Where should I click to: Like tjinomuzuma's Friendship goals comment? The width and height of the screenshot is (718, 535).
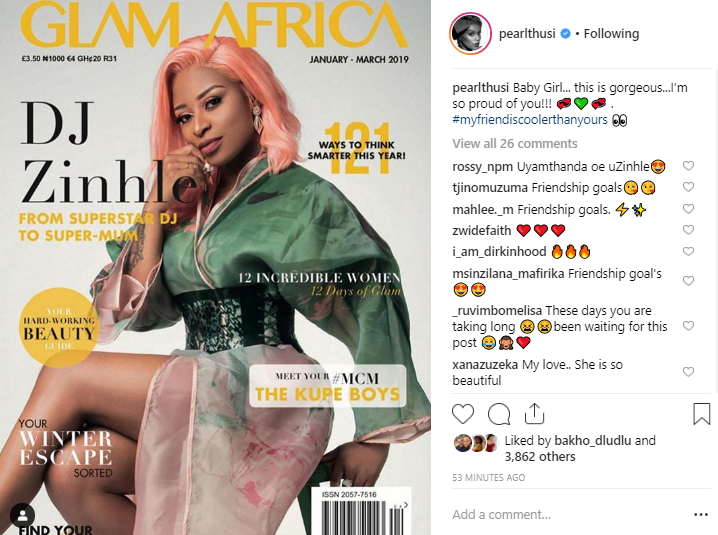click(688, 187)
